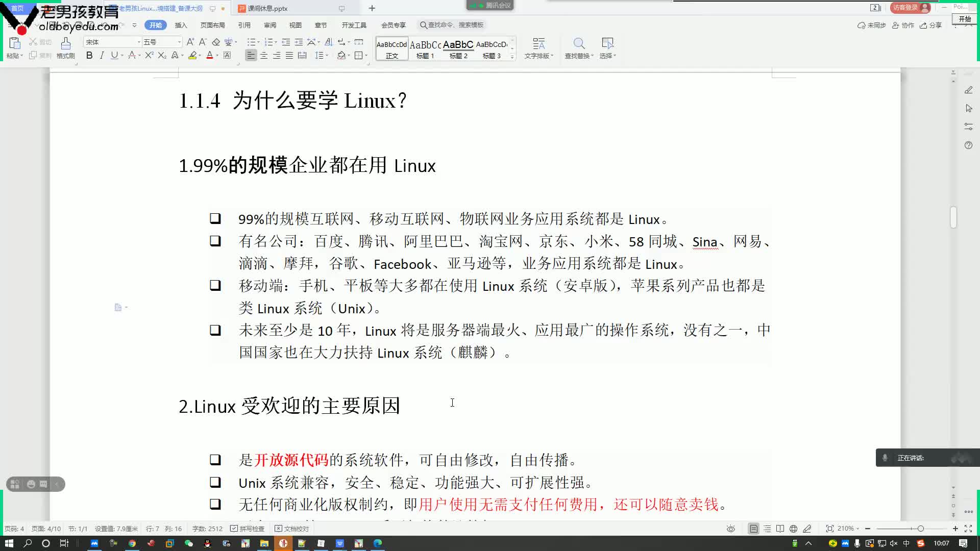The width and height of the screenshot is (980, 551).
Task: Open the Windows Start menu
Action: pos(9,543)
